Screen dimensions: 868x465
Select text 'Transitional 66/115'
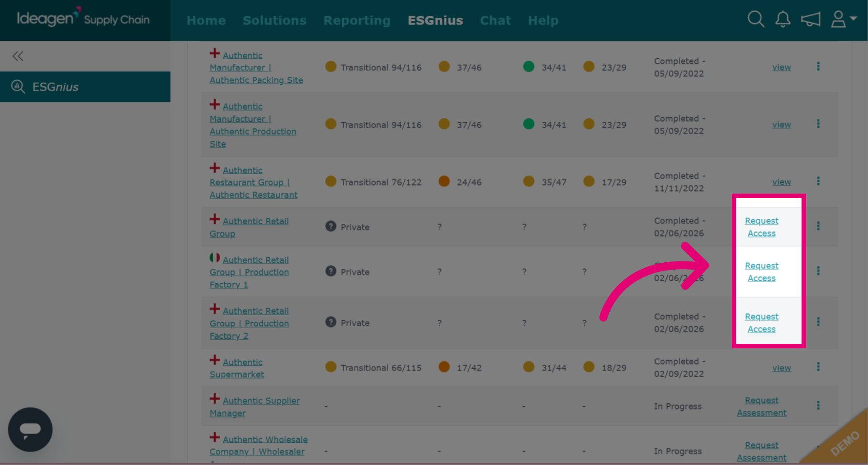point(381,368)
